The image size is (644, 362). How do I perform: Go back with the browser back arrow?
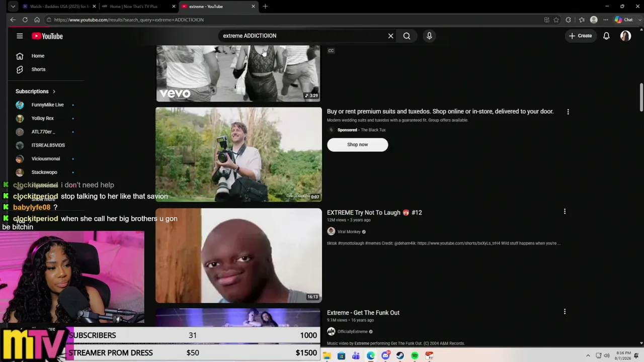[13, 20]
